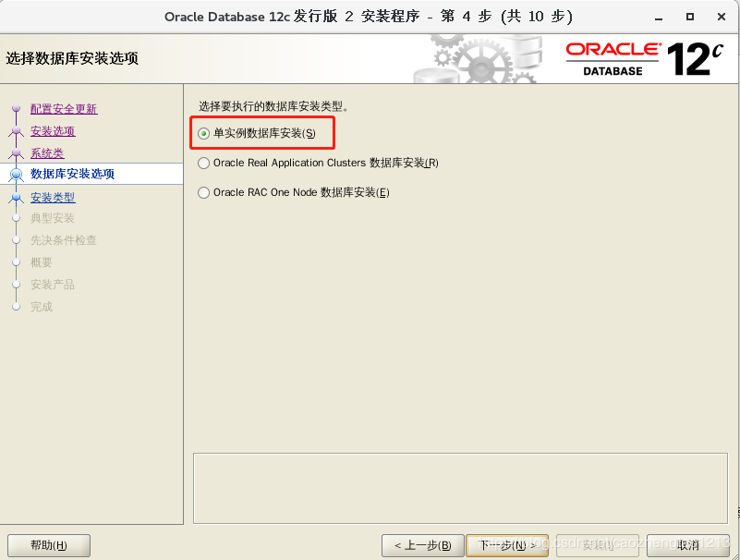Click the 帮助(H) help button

(x=49, y=545)
